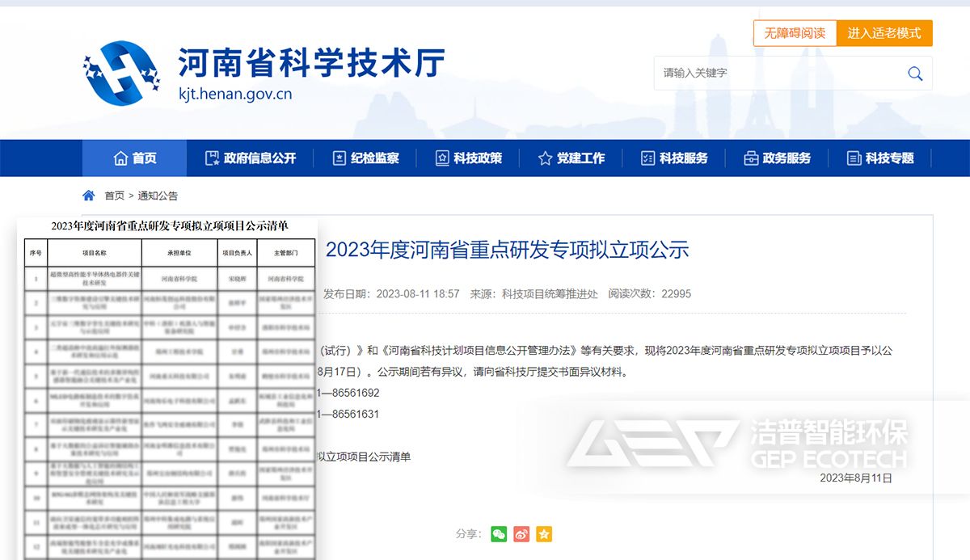Image resolution: width=970 pixels, height=560 pixels.
Task: Share the article via the Weibo icon
Action: click(x=521, y=534)
